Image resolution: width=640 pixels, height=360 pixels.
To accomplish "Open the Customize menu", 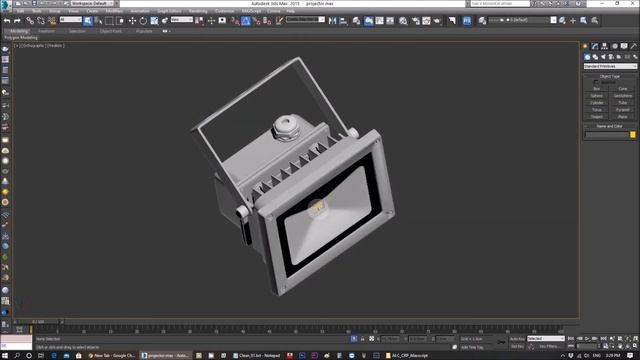I will (x=224, y=11).
